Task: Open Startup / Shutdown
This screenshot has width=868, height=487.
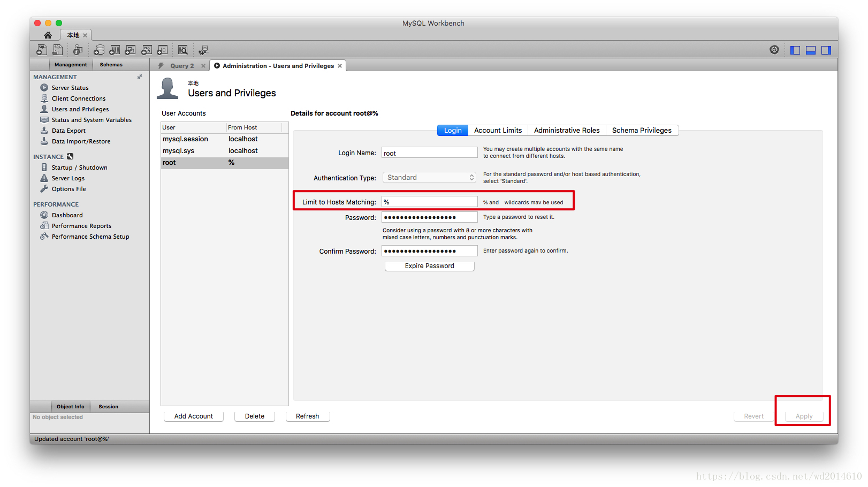Action: tap(79, 168)
